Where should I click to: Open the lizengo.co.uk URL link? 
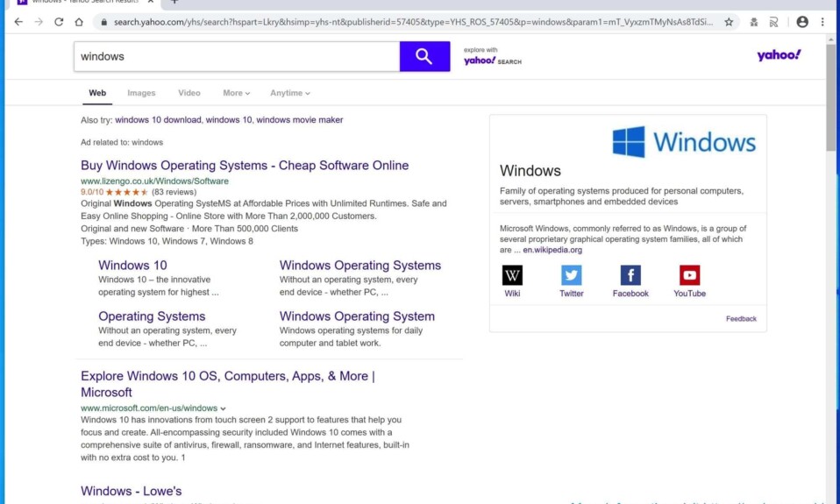point(155,181)
